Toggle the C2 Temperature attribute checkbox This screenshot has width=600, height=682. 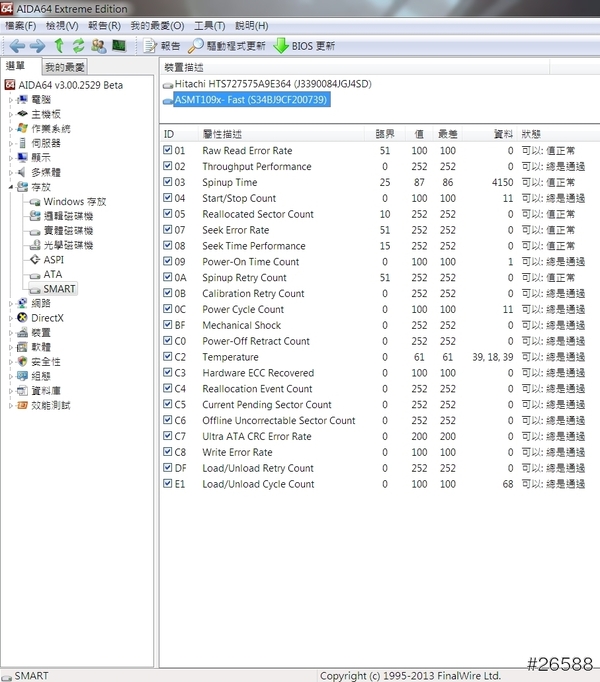click(x=168, y=357)
